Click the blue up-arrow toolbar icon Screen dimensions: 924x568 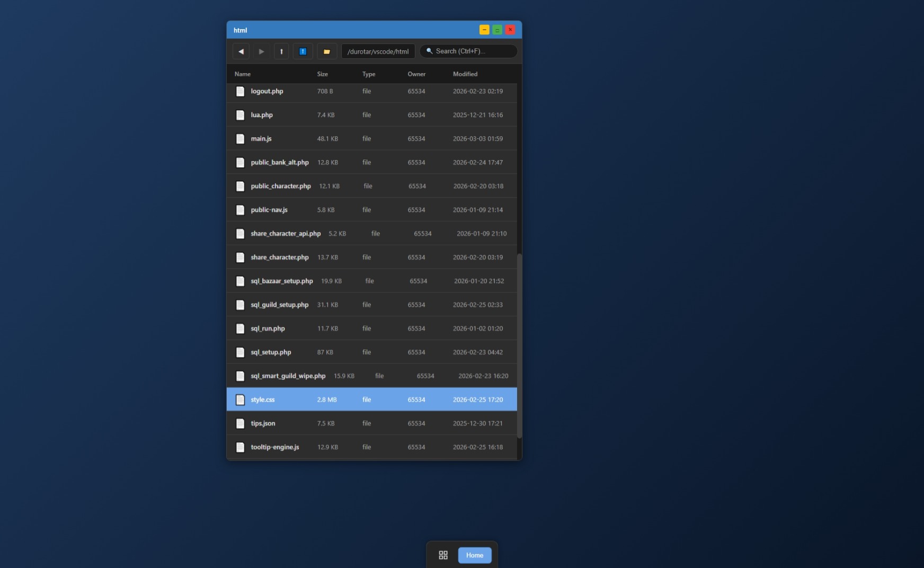click(x=303, y=51)
